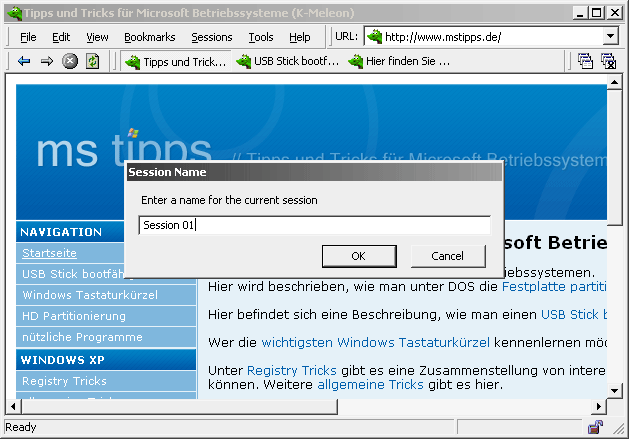This screenshot has height=439, width=629.
Task: Cancel the Session Name dialog
Action: coord(448,256)
